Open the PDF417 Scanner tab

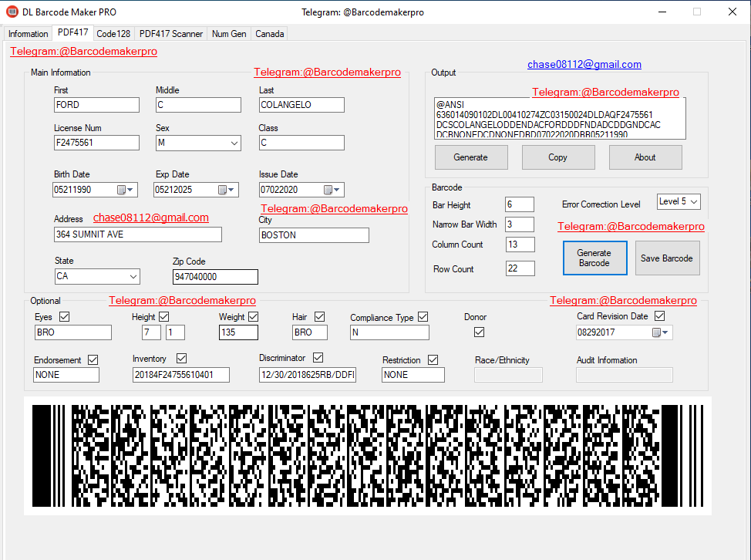coord(171,34)
